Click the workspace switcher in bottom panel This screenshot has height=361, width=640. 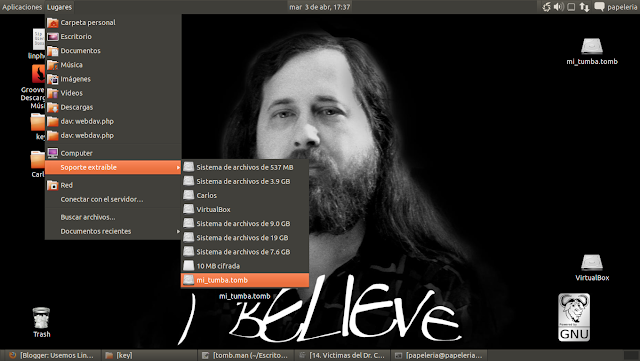631,355
